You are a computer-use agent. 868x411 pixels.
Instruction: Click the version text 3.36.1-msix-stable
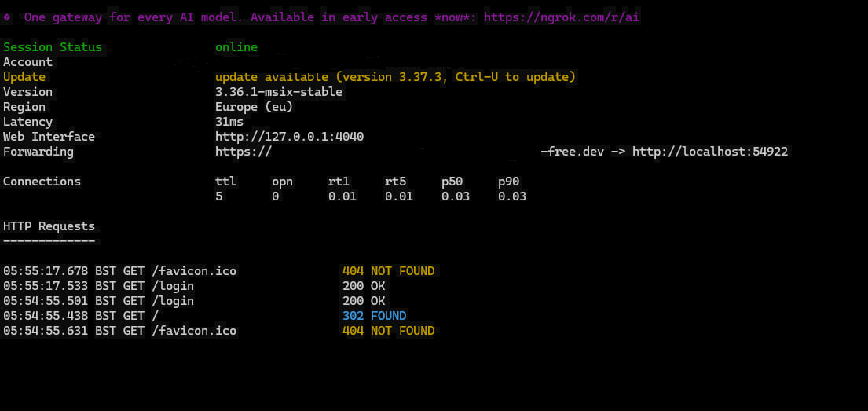[279, 92]
